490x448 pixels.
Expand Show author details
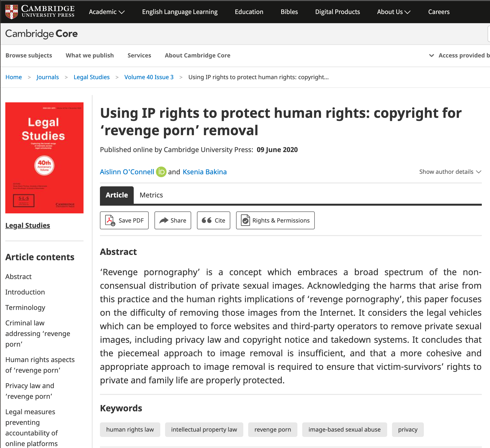click(450, 172)
